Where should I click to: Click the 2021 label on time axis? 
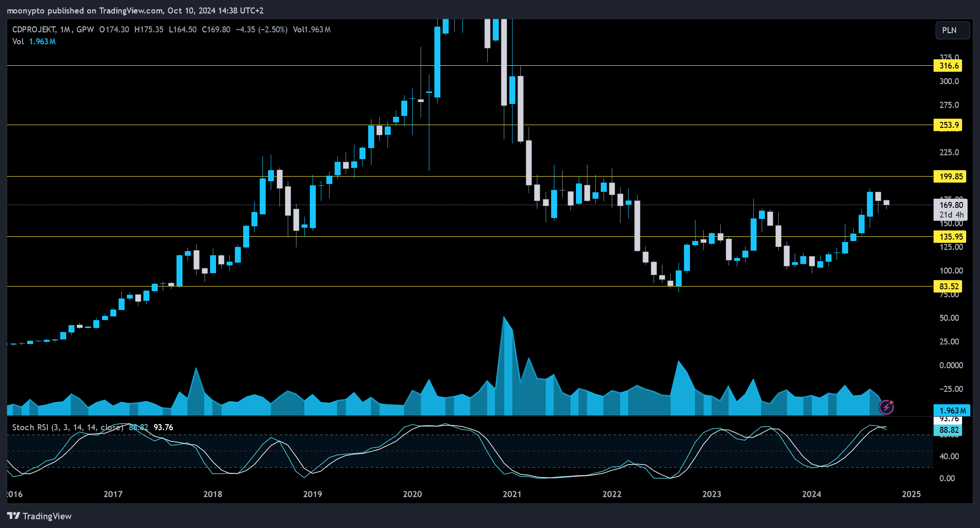512,494
